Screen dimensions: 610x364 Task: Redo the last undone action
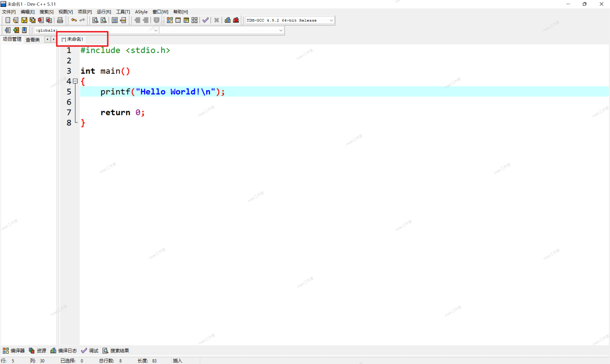(82, 20)
